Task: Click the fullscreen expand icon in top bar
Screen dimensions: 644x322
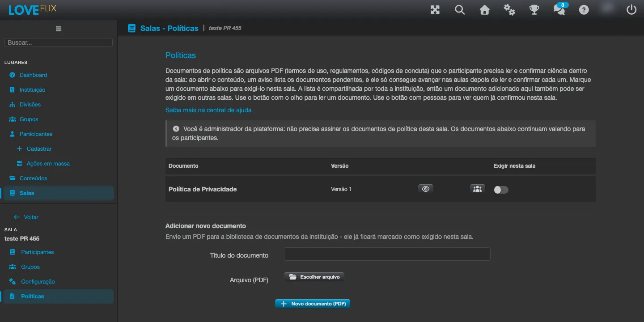Action: [x=435, y=10]
